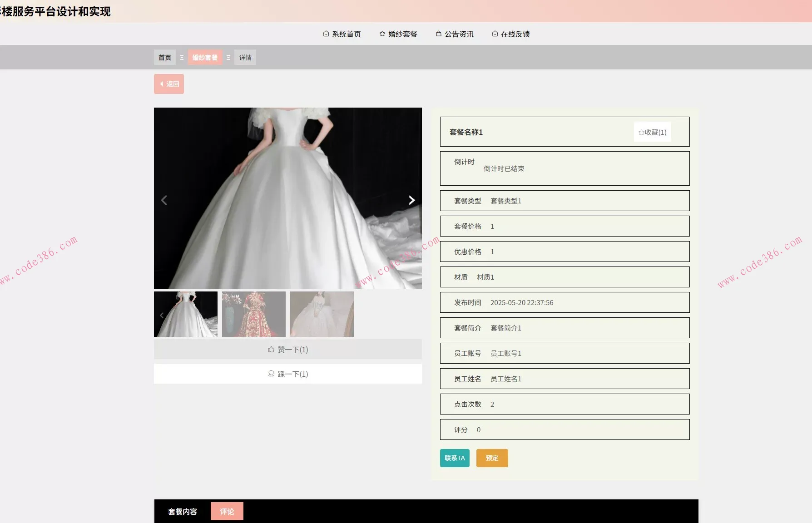Screen dimensions: 812x523
Task: Select the red Chinese dress thumbnail
Action: [x=254, y=314]
